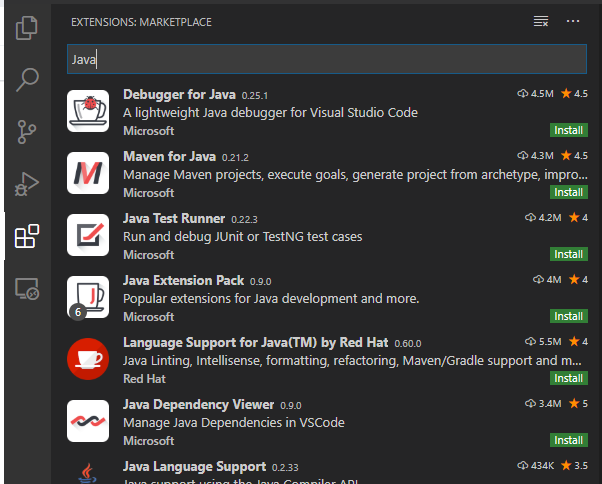Open Java Language Support title
The width and height of the screenshot is (602, 484).
[194, 467]
